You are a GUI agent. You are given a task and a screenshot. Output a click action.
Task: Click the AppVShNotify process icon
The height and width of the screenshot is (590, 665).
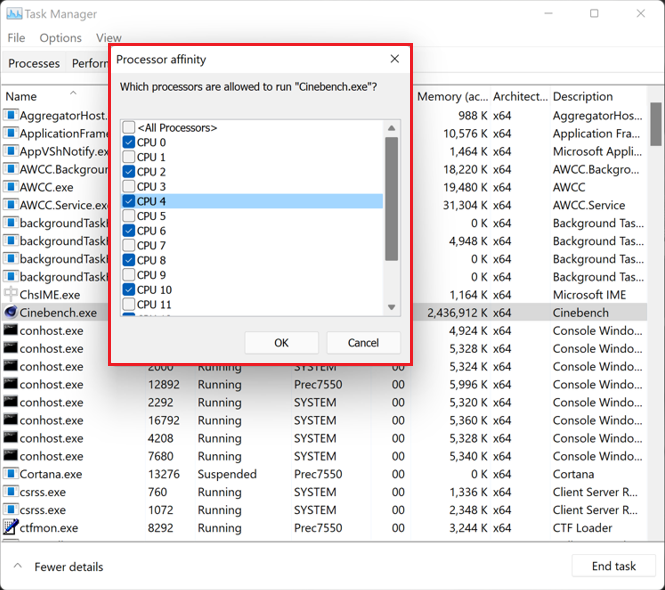11,151
